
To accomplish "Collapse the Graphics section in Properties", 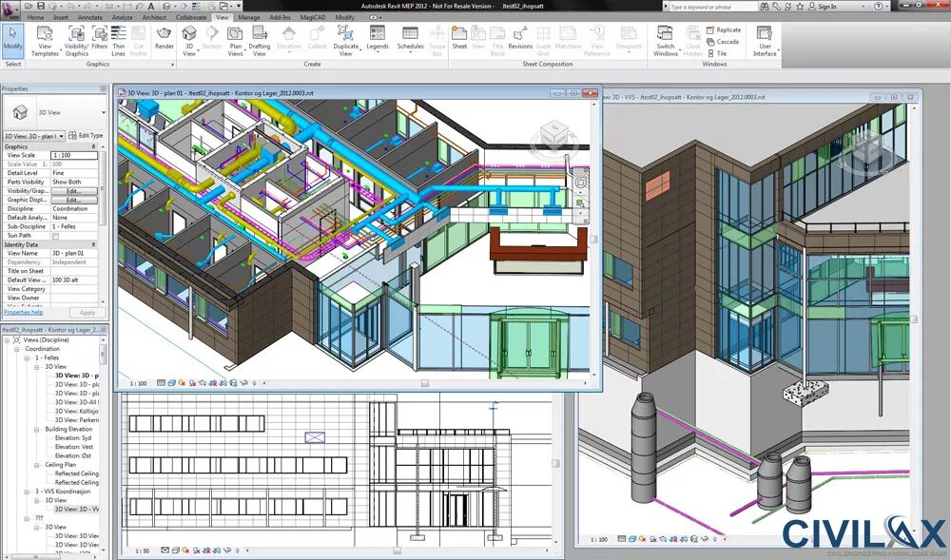I will pos(93,146).
